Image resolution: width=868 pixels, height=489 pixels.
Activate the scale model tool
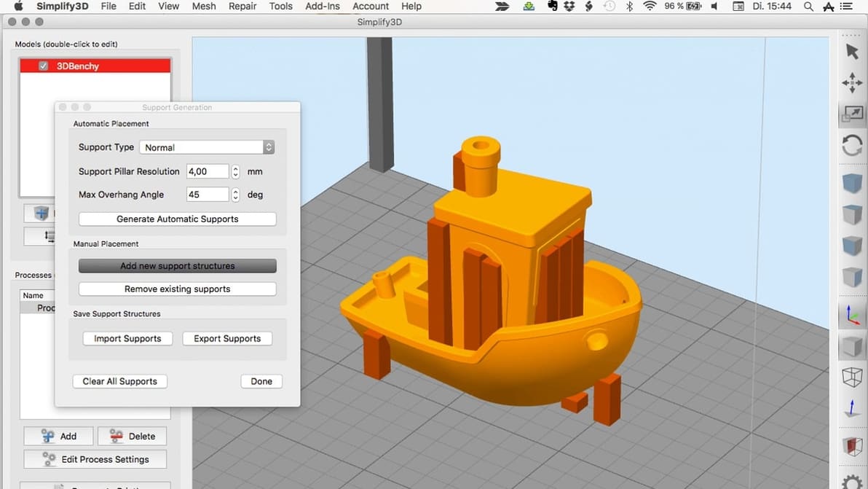(853, 114)
